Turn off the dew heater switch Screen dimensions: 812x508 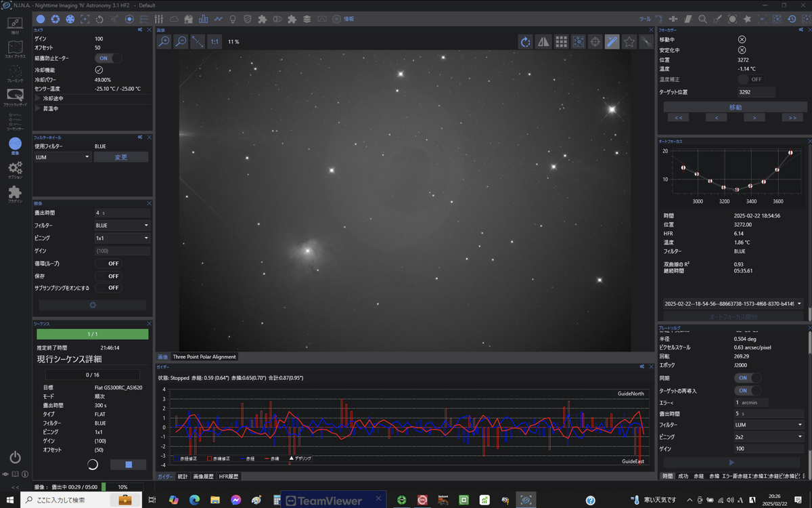click(x=108, y=58)
